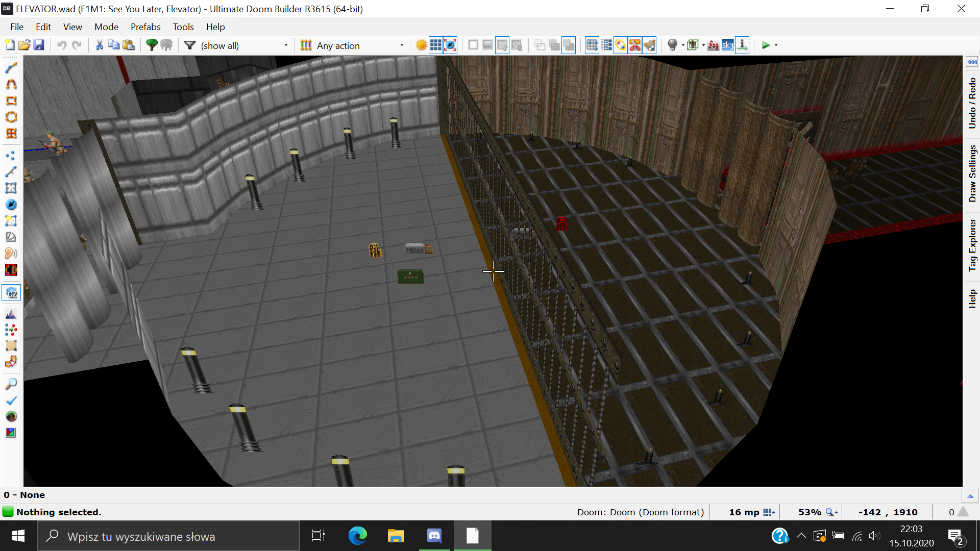Screen dimensions: 980x551
Task: Open the Help side tab
Action: 972,299
